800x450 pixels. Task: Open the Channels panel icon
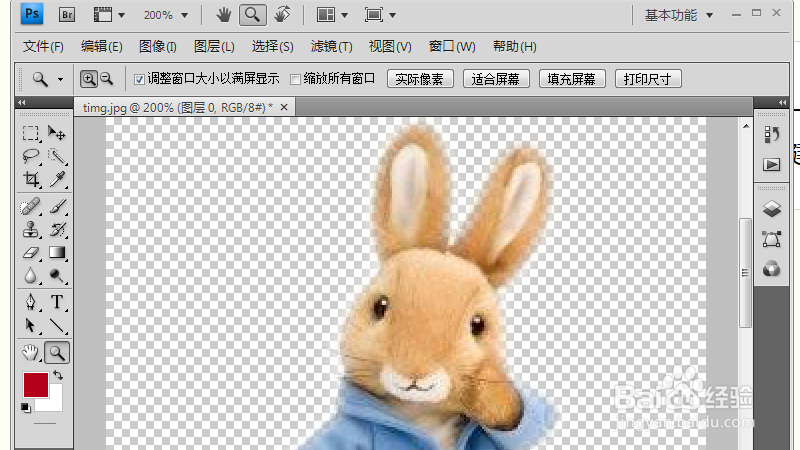coord(771,268)
